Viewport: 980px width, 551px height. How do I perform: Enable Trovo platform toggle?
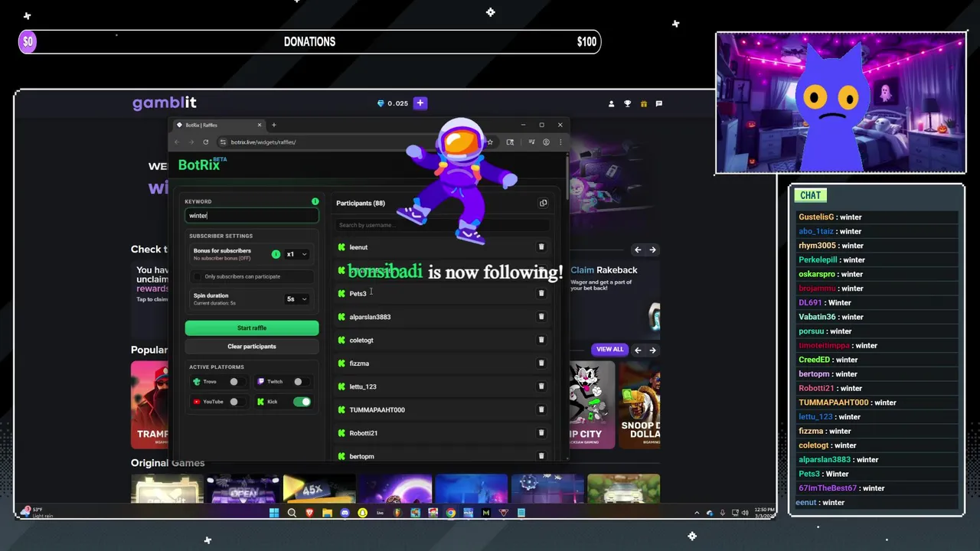pos(237,382)
